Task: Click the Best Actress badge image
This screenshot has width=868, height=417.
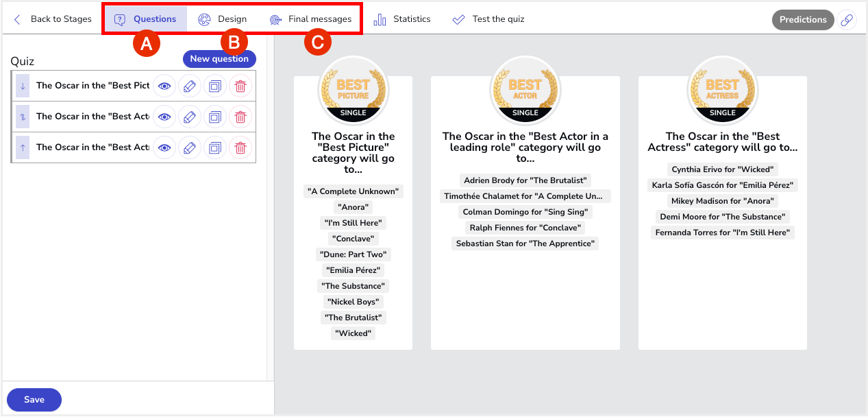Action: pyautogui.click(x=723, y=90)
